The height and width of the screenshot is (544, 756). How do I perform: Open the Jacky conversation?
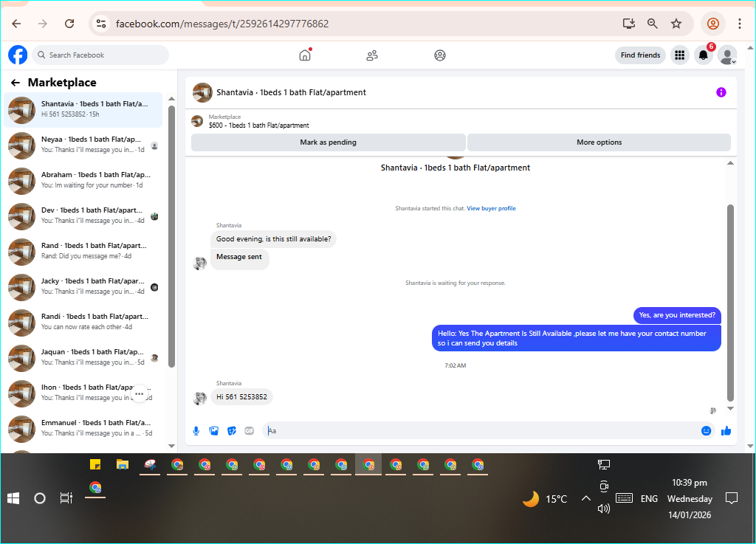[x=84, y=287]
